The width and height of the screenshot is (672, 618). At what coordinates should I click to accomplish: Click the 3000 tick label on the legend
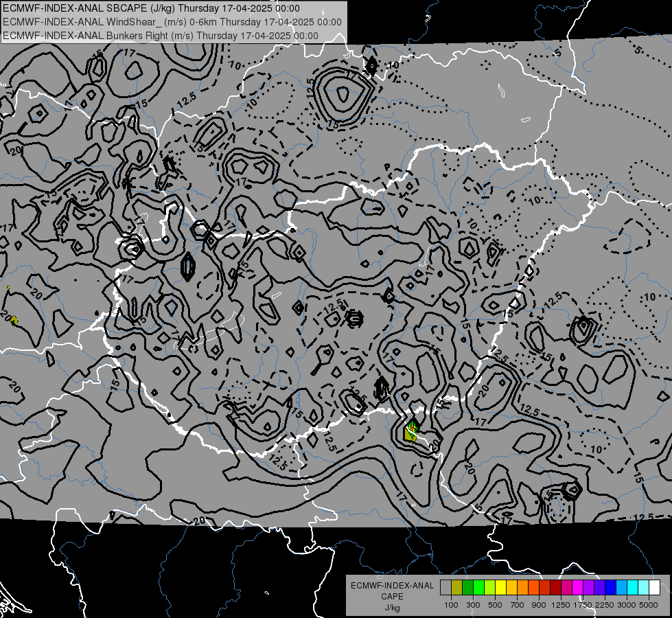click(627, 605)
